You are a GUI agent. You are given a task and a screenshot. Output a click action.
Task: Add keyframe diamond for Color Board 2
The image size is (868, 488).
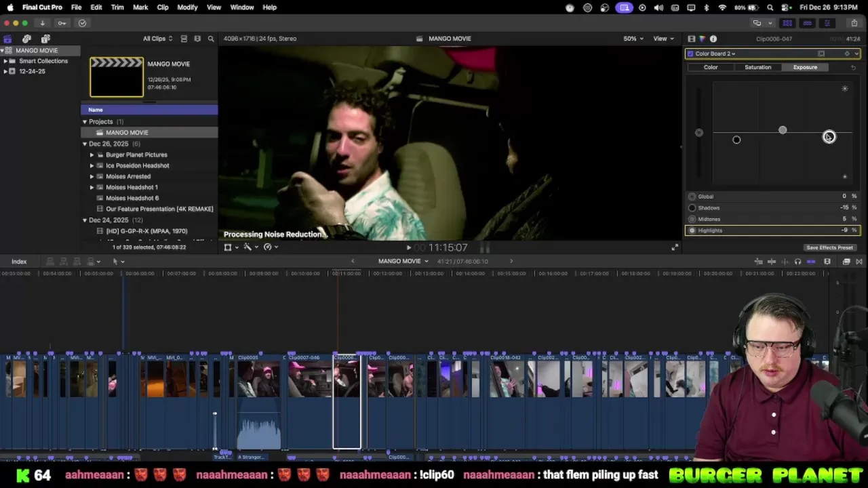click(x=846, y=54)
